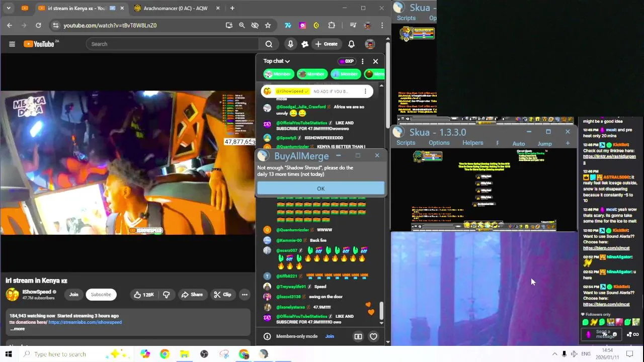Open the Chrome extensions puzzle icon
Image resolution: width=644 pixels, height=362 pixels.
point(332,25)
